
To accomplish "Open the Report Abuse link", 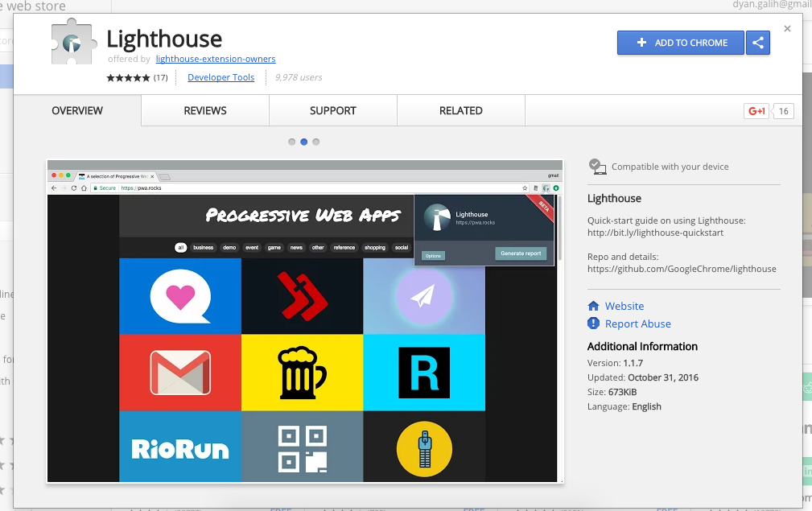I will pyautogui.click(x=638, y=323).
